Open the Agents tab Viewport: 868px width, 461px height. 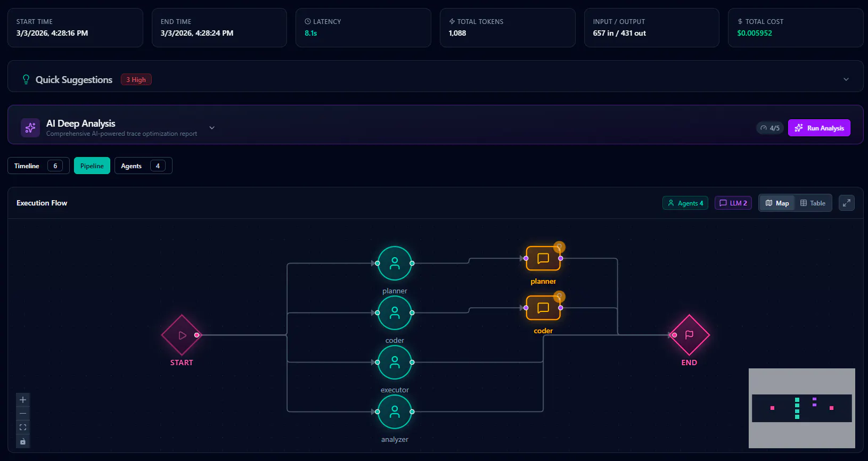[x=143, y=166]
